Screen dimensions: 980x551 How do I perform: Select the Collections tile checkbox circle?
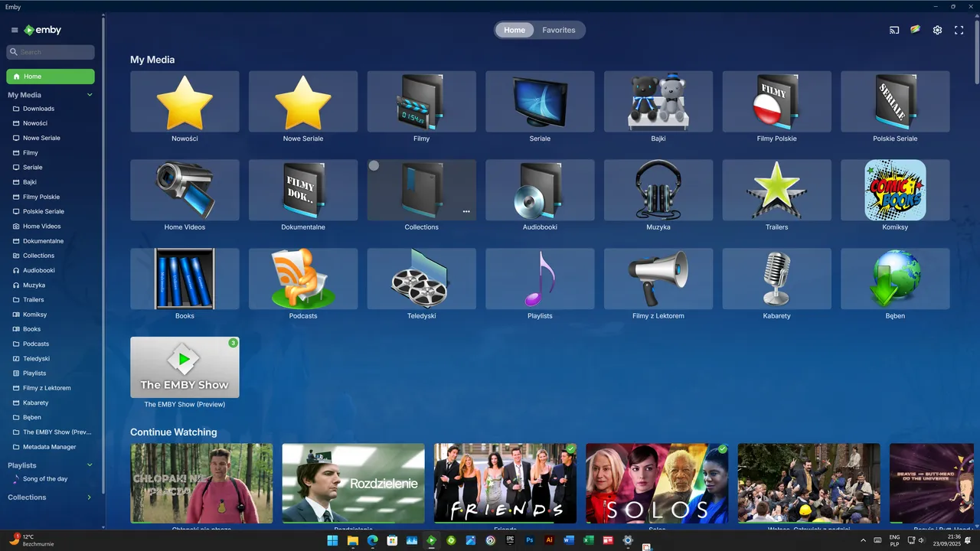click(374, 165)
